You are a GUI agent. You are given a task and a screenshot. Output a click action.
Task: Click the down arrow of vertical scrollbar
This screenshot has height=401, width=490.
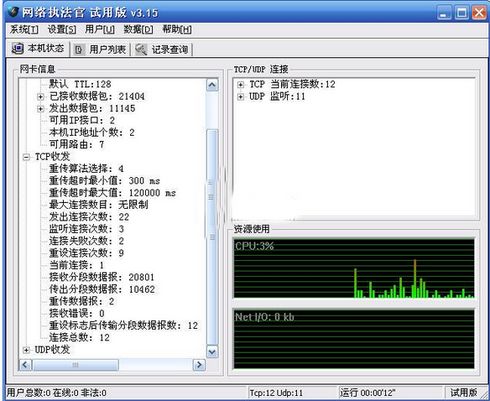pyautogui.click(x=212, y=352)
